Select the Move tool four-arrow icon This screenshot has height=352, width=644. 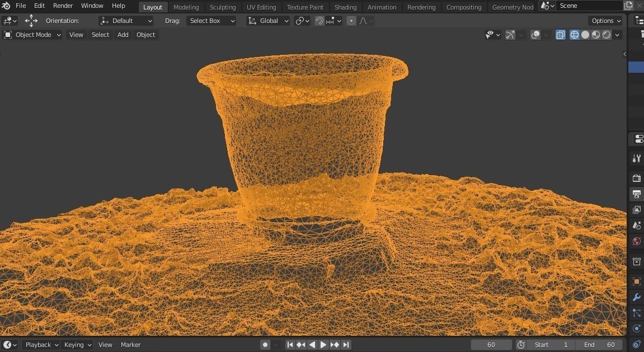pos(31,21)
